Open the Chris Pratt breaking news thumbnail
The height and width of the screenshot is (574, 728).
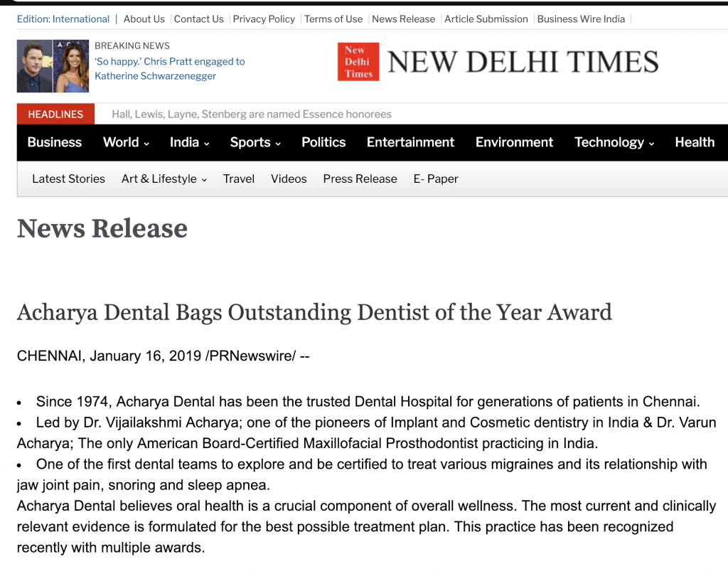click(53, 66)
